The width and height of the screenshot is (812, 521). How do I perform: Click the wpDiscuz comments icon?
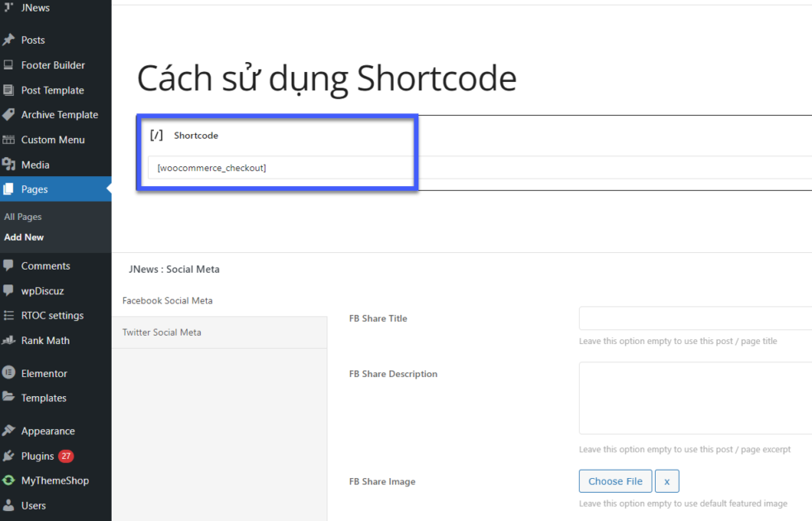click(10, 290)
